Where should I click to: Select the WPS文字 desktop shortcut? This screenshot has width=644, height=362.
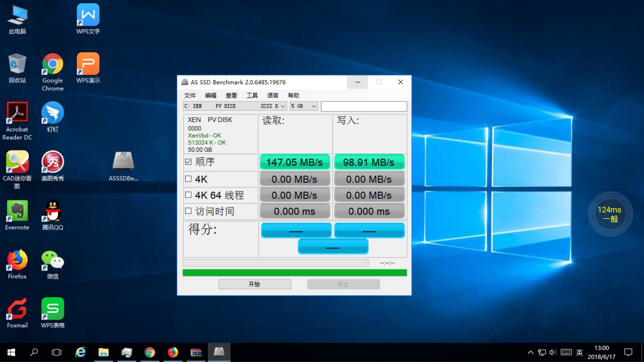tap(88, 19)
